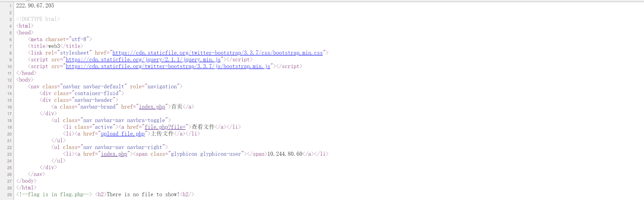Click line number 1 in the gutter
644x200 pixels.
click(x=11, y=6)
